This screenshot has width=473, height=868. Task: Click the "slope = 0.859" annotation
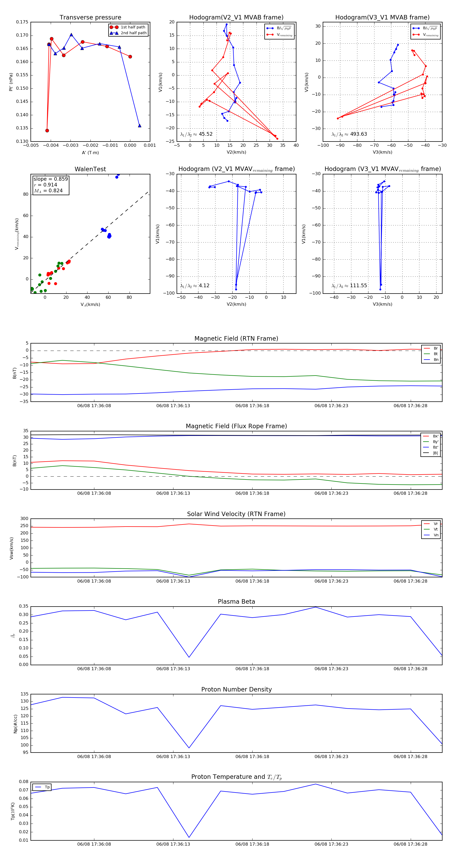click(50, 179)
